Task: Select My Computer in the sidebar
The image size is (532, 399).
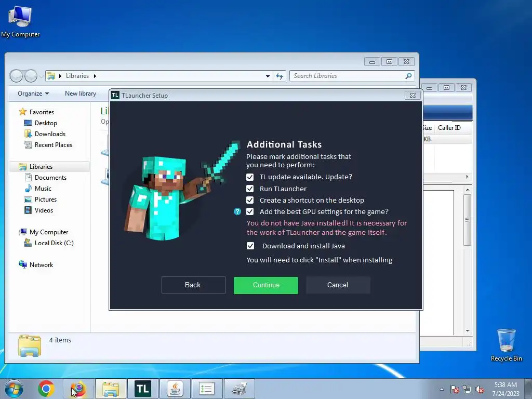Action: click(x=48, y=232)
